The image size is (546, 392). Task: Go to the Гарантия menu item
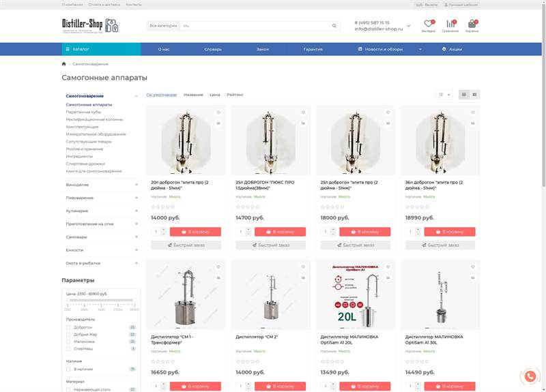click(313, 49)
